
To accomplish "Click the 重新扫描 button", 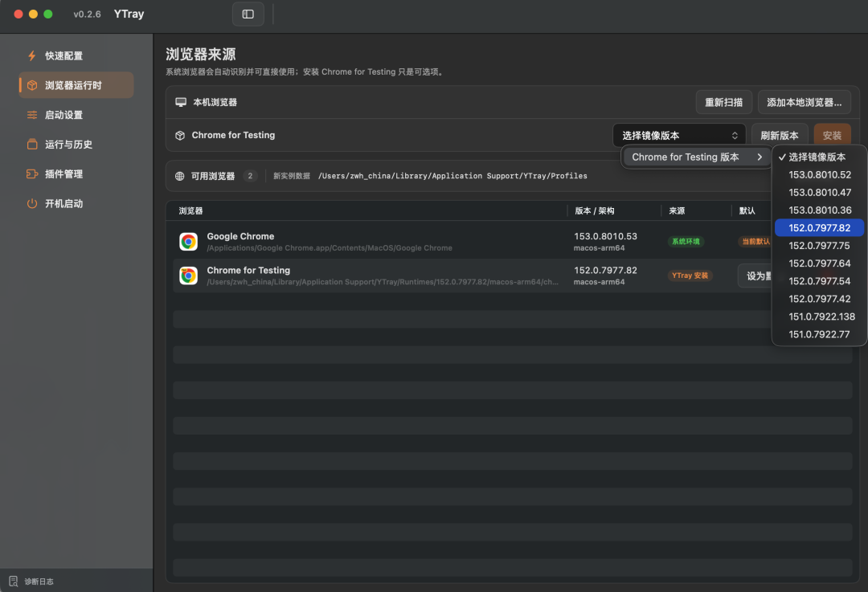I will click(x=723, y=102).
